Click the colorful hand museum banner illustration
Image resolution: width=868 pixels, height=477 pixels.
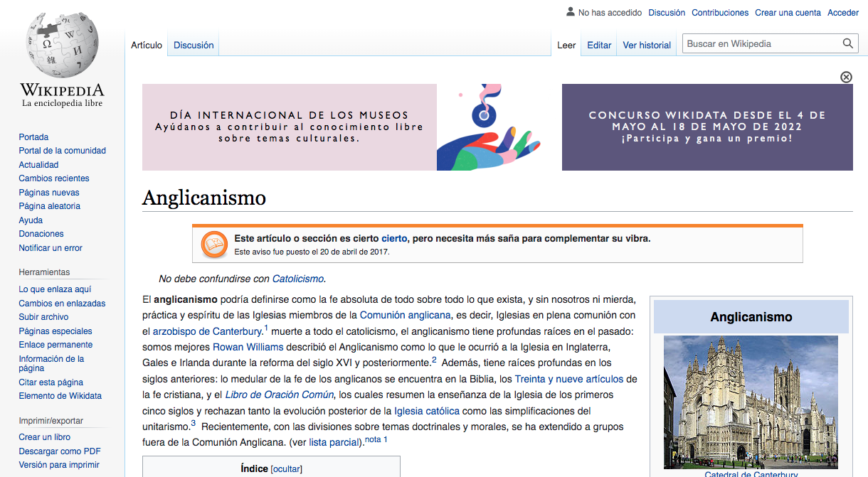[488, 127]
